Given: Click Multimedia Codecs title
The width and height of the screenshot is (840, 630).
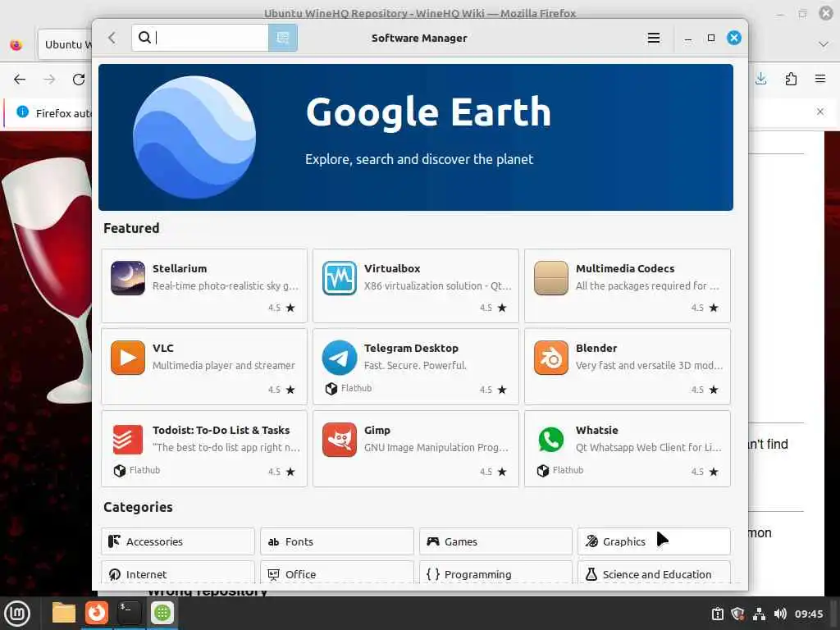Looking at the screenshot, I should pos(624,268).
